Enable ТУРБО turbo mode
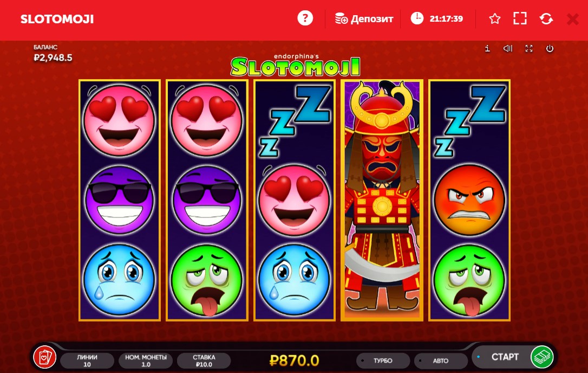The height and width of the screenshot is (373, 588). pyautogui.click(x=383, y=361)
